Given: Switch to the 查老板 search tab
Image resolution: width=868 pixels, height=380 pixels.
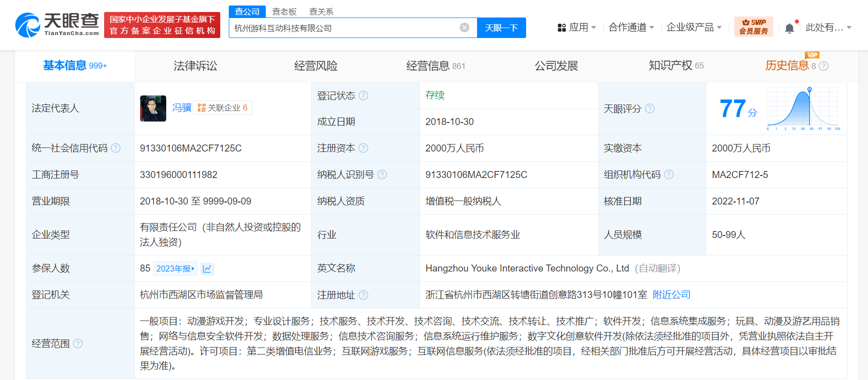Looking at the screenshot, I should (x=284, y=11).
